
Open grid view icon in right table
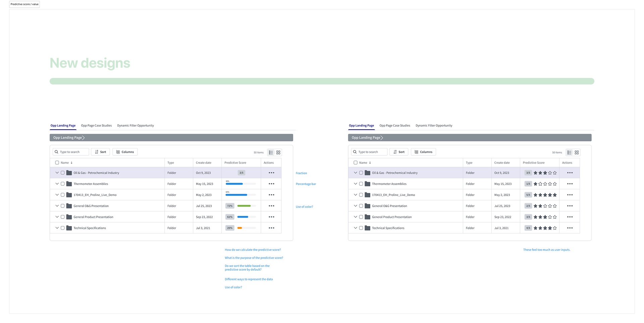tap(577, 152)
